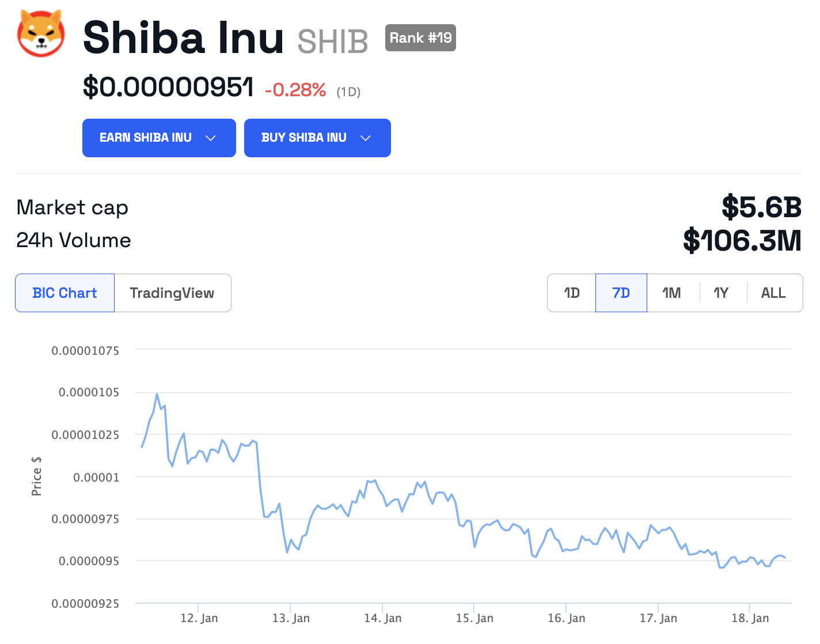Click the -0.28% daily change value
820x644 pixels.
tap(295, 90)
